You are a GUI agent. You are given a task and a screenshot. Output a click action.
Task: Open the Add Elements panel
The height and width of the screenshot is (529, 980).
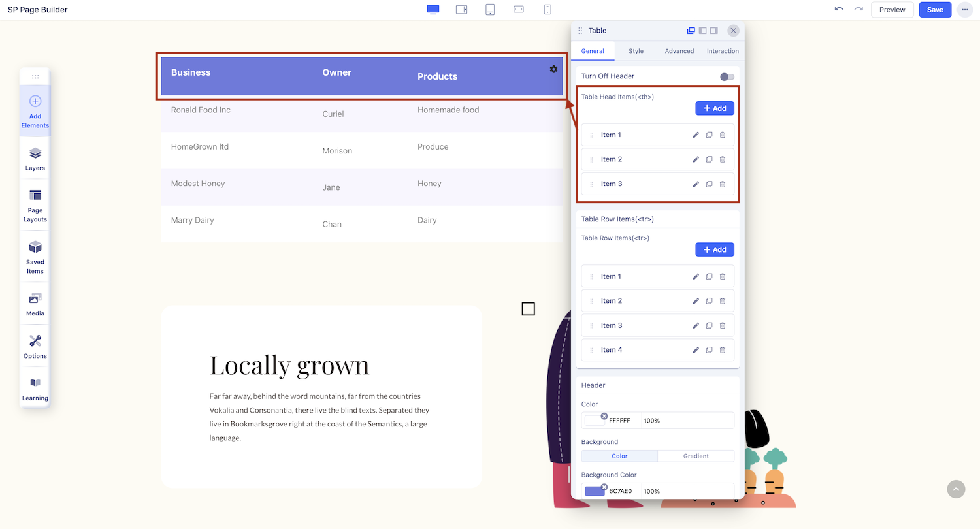[35, 110]
